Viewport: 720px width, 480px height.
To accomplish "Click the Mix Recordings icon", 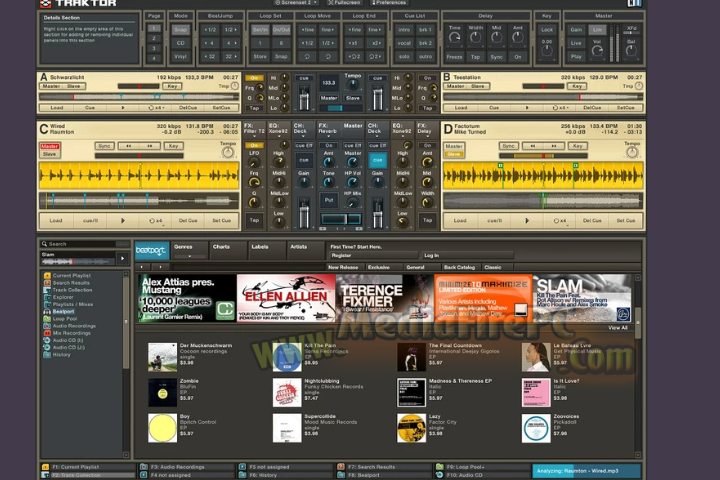I will 47,333.
